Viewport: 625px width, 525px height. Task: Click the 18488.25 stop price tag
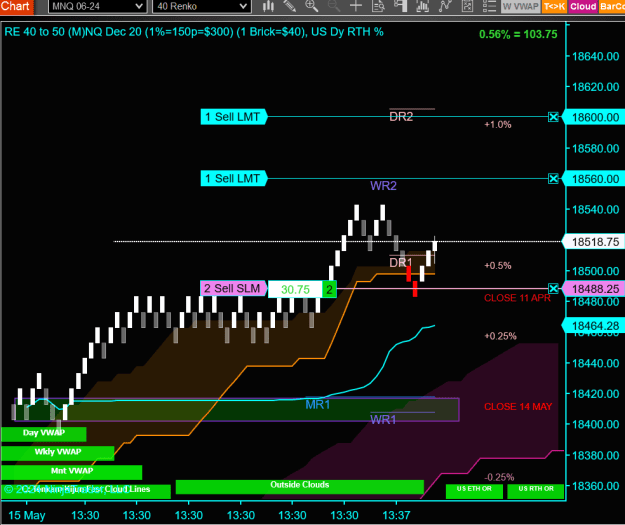tap(595, 289)
